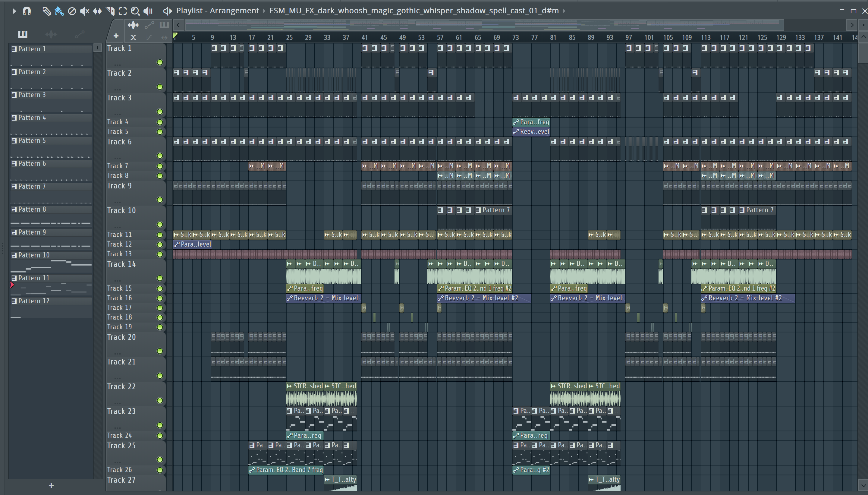This screenshot has height=495, width=868.
Task: Select the Playback speaker tool
Action: 148,11
